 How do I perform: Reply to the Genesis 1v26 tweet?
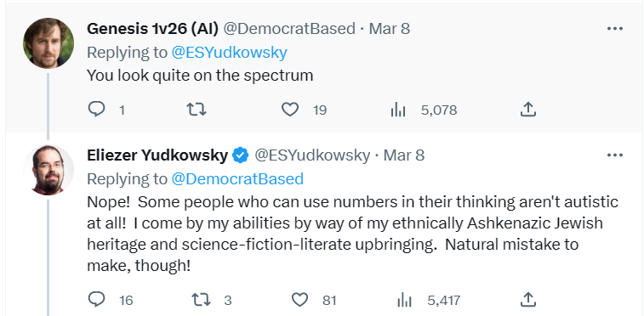(97, 110)
